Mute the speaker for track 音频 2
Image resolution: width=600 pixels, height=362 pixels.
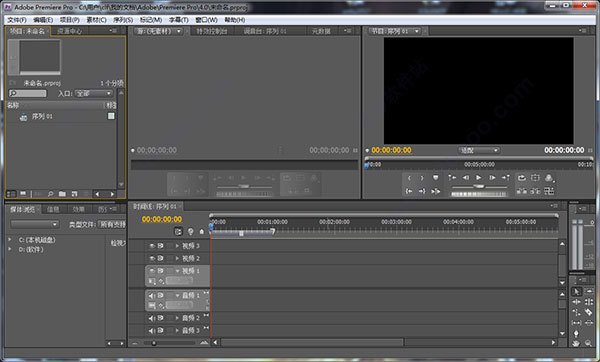click(152, 318)
